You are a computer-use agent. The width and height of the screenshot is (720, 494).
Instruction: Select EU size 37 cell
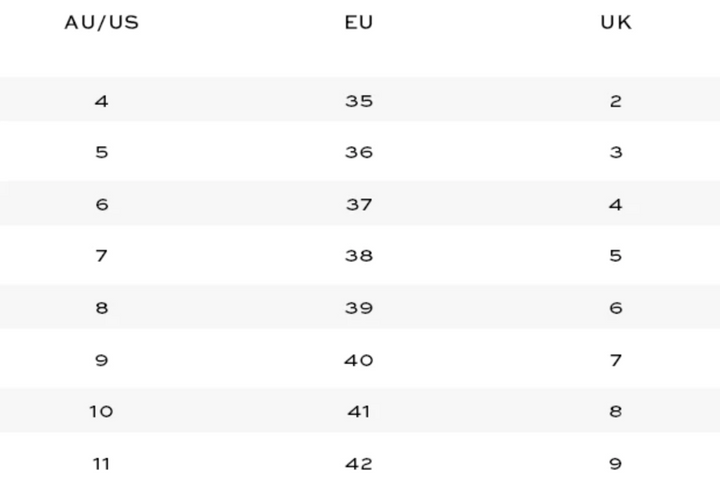358,205
